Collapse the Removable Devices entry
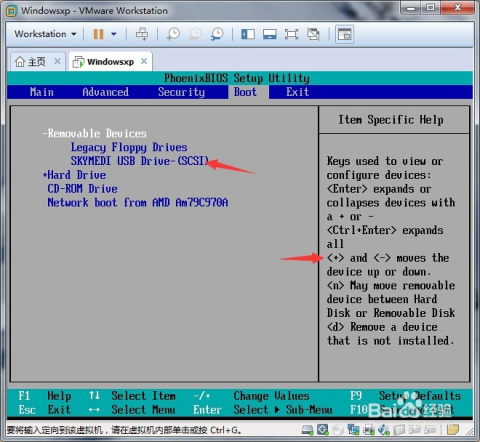This screenshot has height=442, width=480. click(95, 134)
